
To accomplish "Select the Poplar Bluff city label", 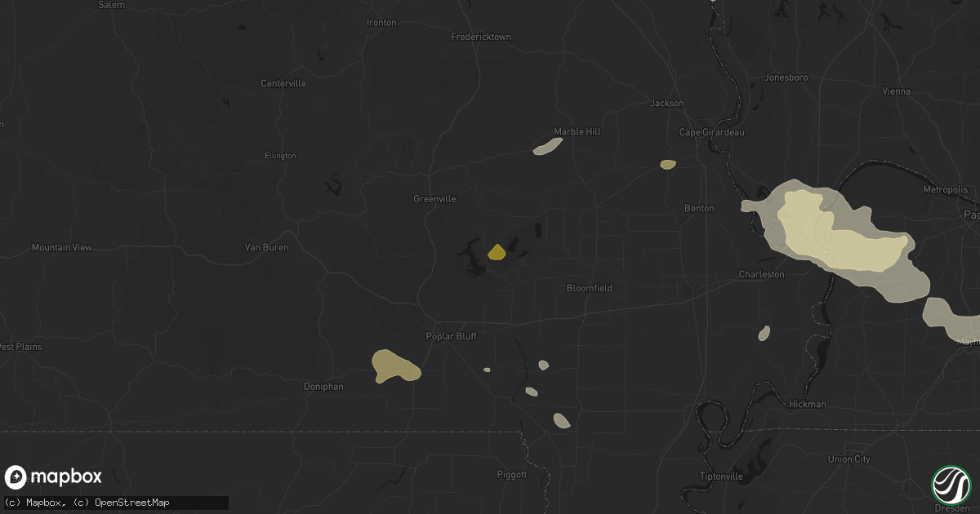I will (452, 336).
